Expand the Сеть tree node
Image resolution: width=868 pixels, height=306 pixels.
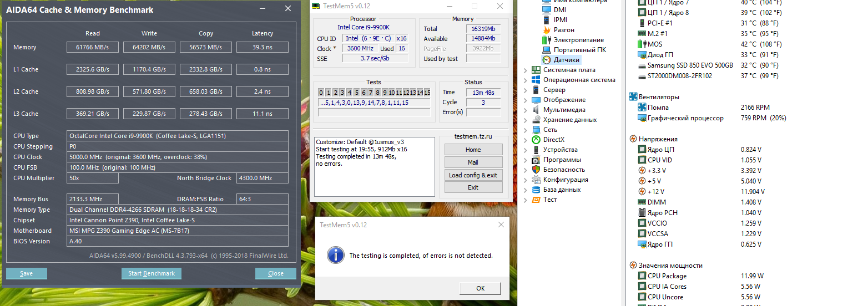coord(526,130)
